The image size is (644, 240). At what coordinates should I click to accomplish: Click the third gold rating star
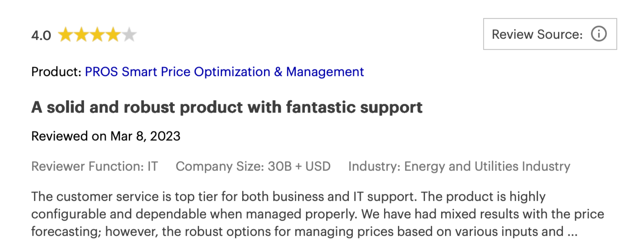pos(97,35)
